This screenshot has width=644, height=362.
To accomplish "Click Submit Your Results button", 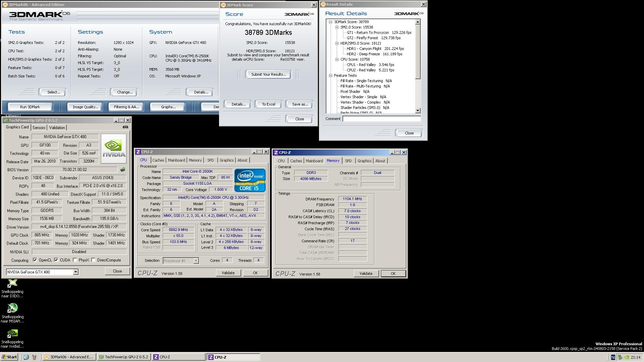I will coord(268,74).
